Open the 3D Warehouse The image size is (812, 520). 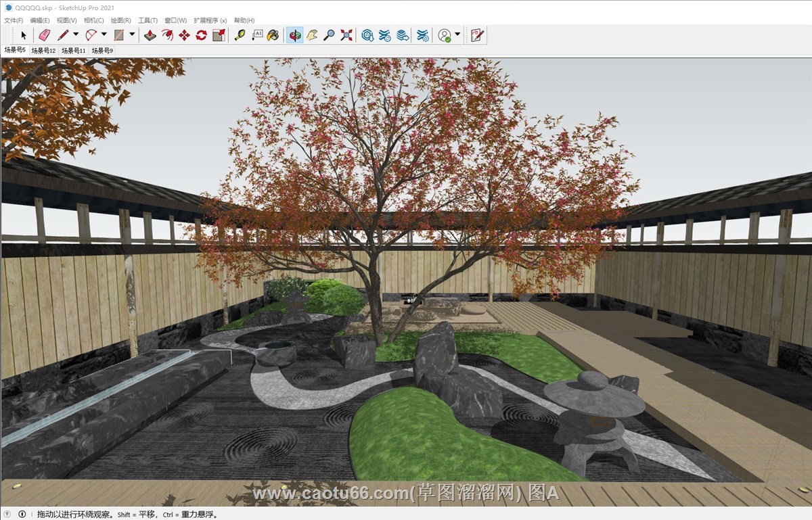pyautogui.click(x=367, y=35)
